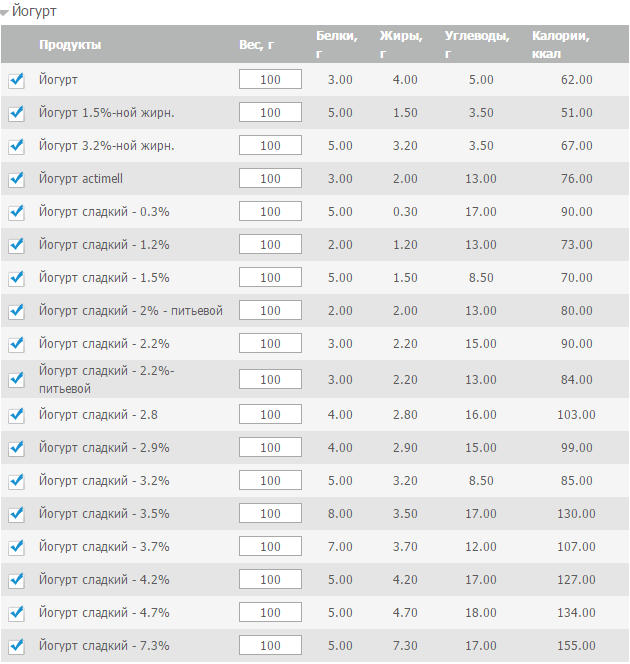Toggle Йогурт сладкий - 4.7% checkbox

(16, 613)
